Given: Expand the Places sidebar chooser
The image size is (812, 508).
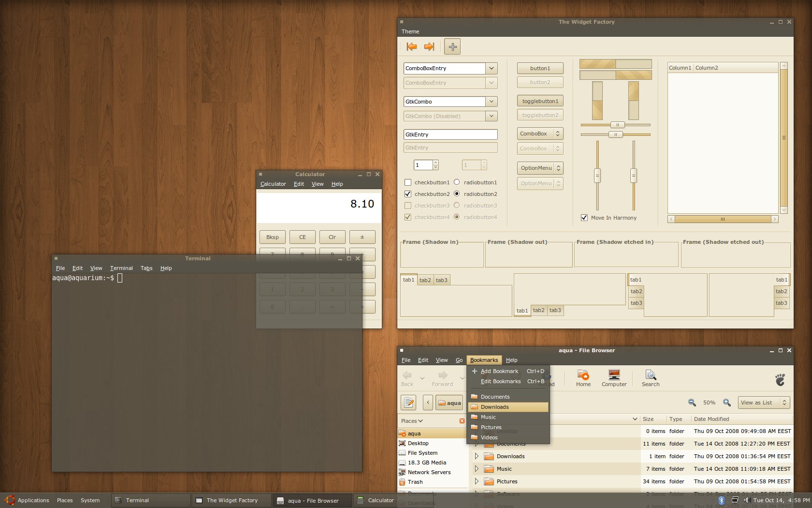Looking at the screenshot, I should tap(412, 421).
